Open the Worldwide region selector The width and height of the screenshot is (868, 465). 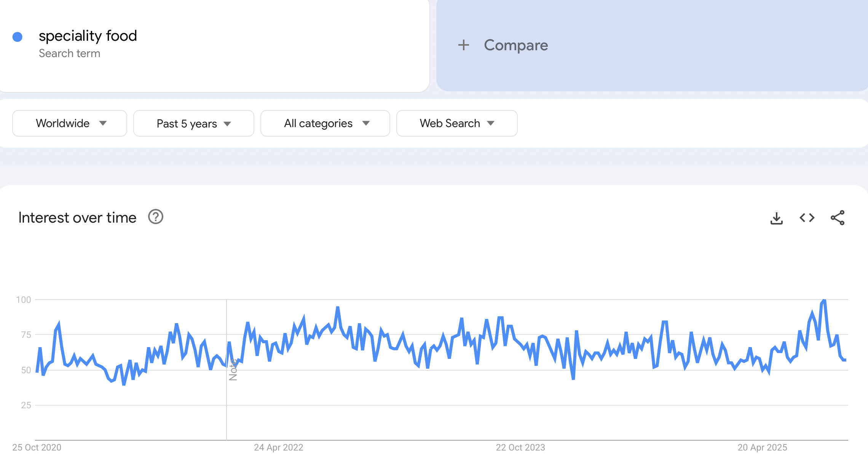pyautogui.click(x=69, y=123)
